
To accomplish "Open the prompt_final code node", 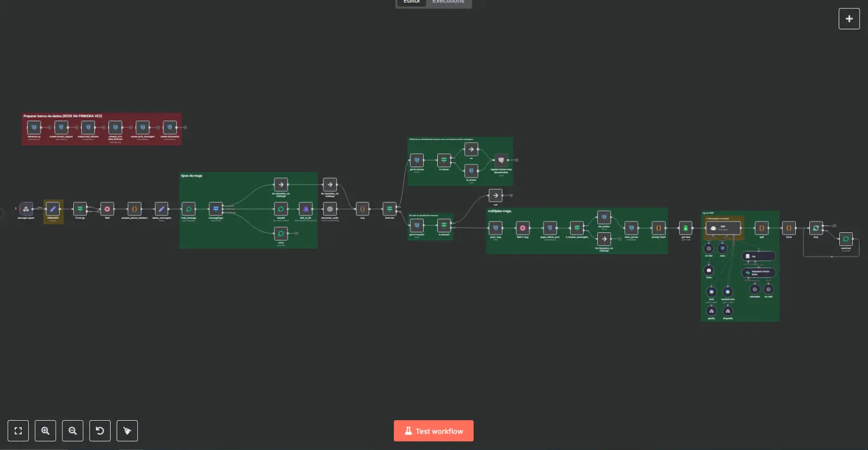I will tap(659, 228).
